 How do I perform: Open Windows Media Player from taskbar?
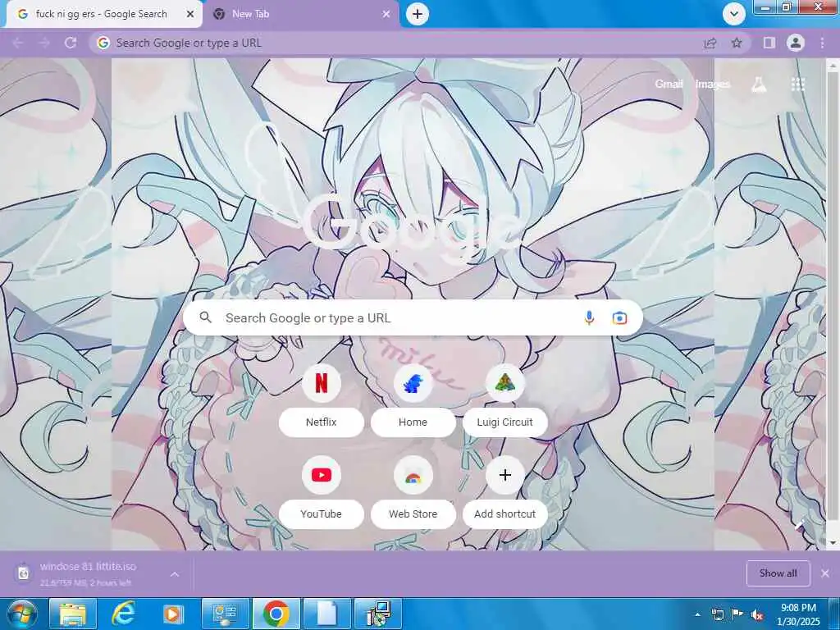[x=173, y=614]
